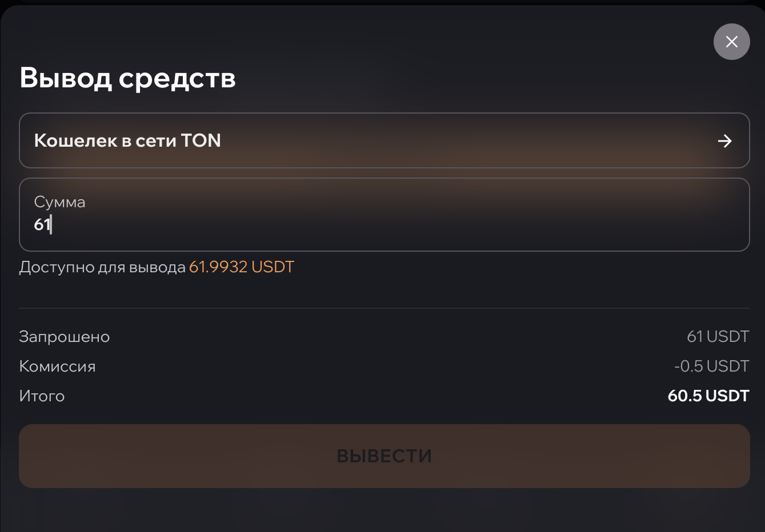765x532 pixels.
Task: Open the Кошелек в сети TON selector
Action: coord(384,140)
